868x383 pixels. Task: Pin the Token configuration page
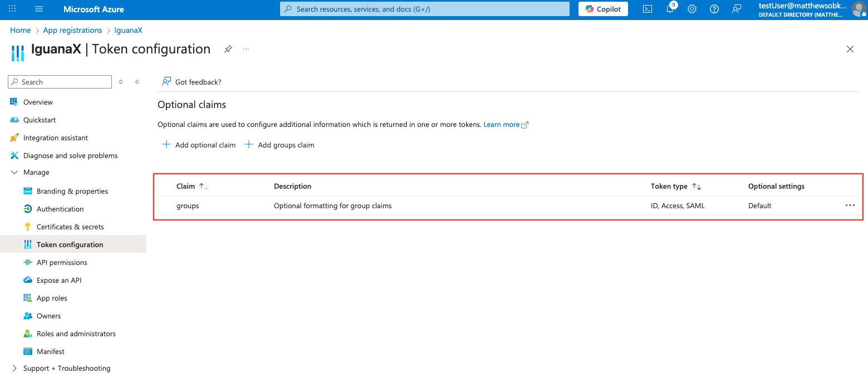(228, 49)
